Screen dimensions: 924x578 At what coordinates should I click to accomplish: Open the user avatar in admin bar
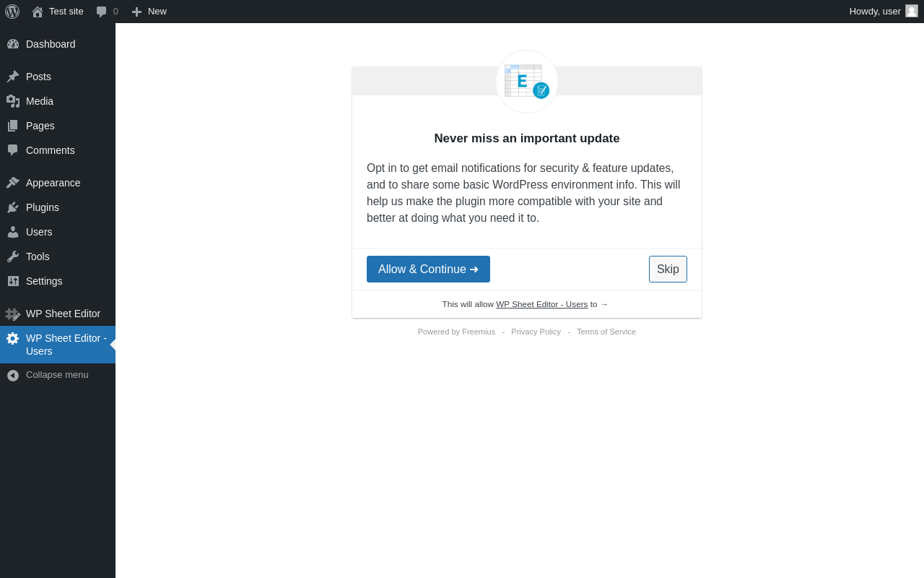click(912, 11)
